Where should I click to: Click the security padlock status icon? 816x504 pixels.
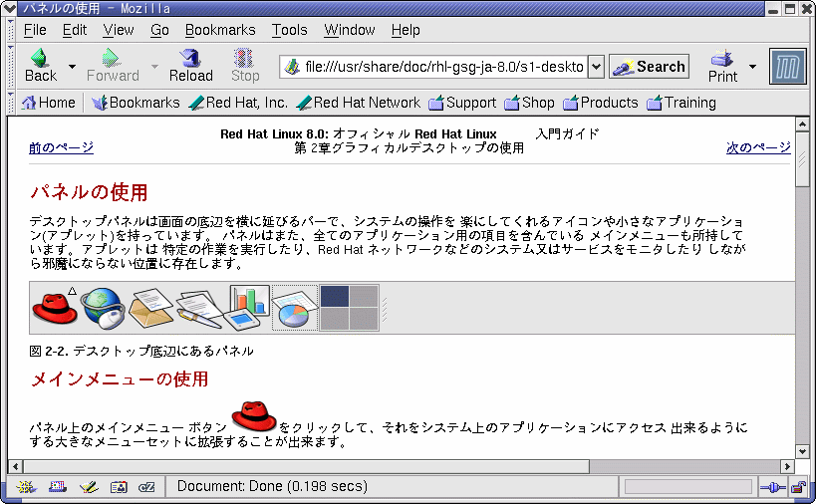[798, 487]
